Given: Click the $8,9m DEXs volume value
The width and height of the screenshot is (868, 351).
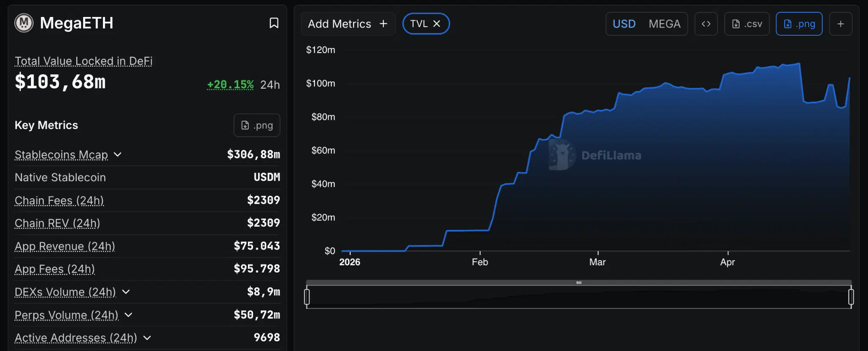Looking at the screenshot, I should coord(263,292).
